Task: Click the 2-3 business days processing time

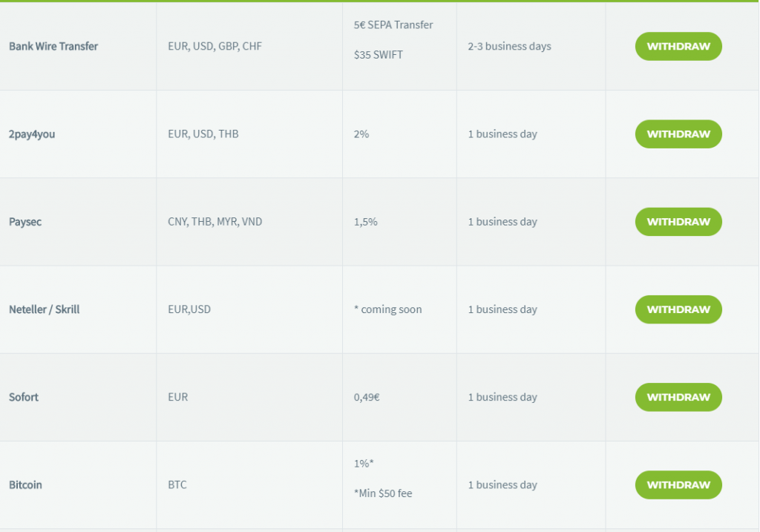Action: tap(509, 47)
